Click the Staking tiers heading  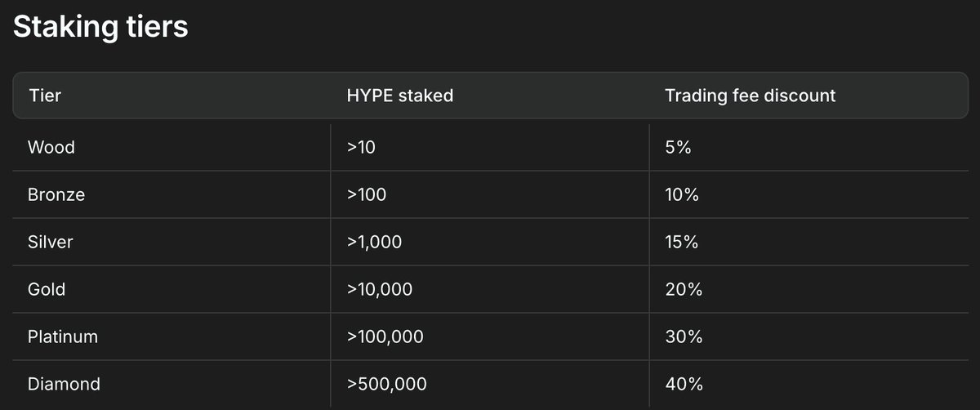coord(101,28)
